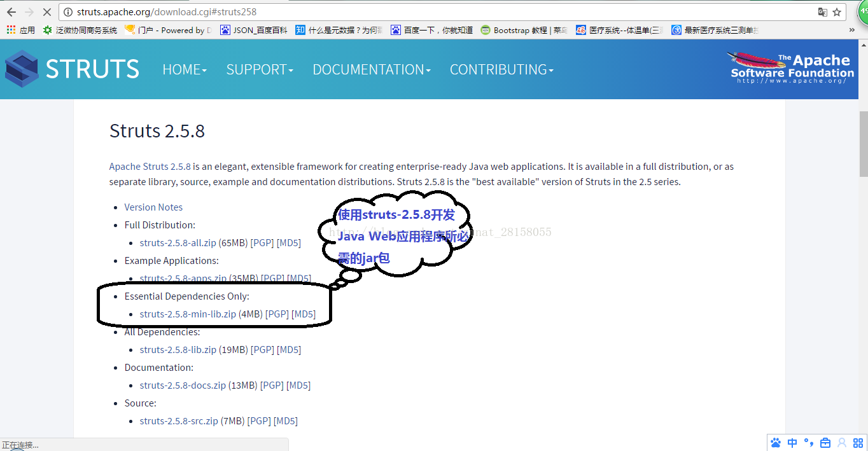Click the Struts logo in header
Screen dimensions: 868x451
(72, 69)
